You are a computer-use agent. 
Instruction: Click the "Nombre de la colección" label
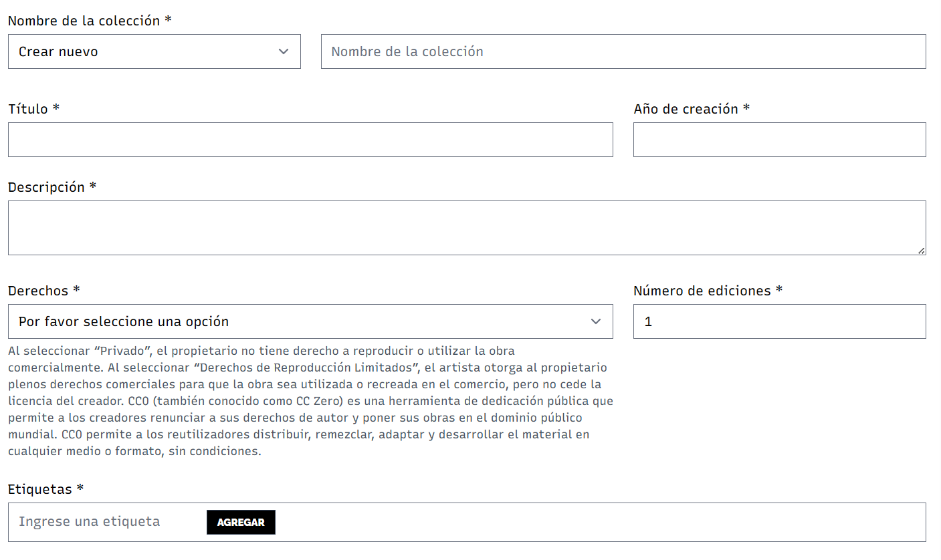(82, 21)
